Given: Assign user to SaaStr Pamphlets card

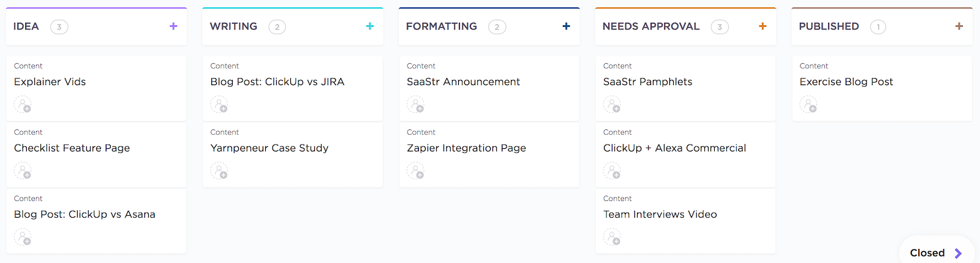Looking at the screenshot, I should (612, 105).
